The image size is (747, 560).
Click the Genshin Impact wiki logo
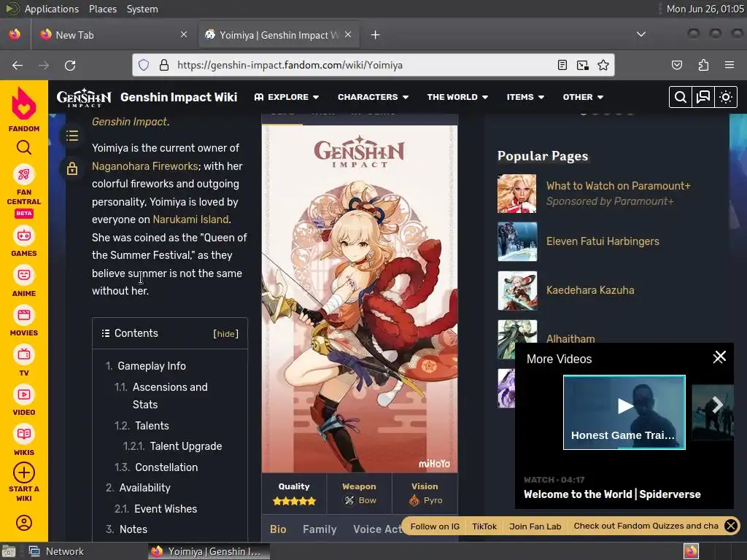(83, 97)
